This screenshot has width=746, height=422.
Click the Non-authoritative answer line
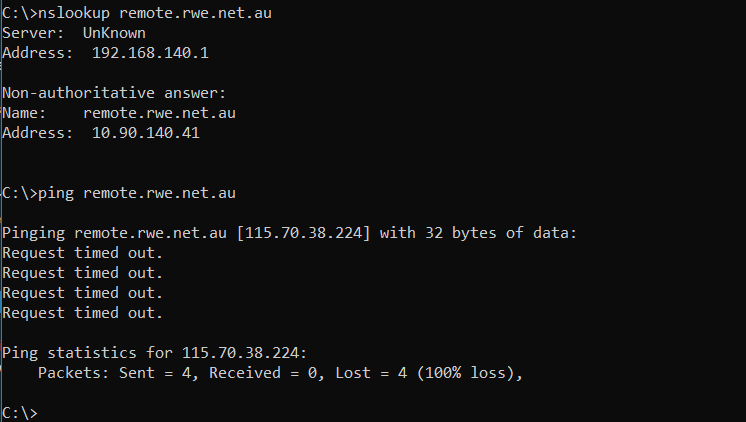click(115, 93)
